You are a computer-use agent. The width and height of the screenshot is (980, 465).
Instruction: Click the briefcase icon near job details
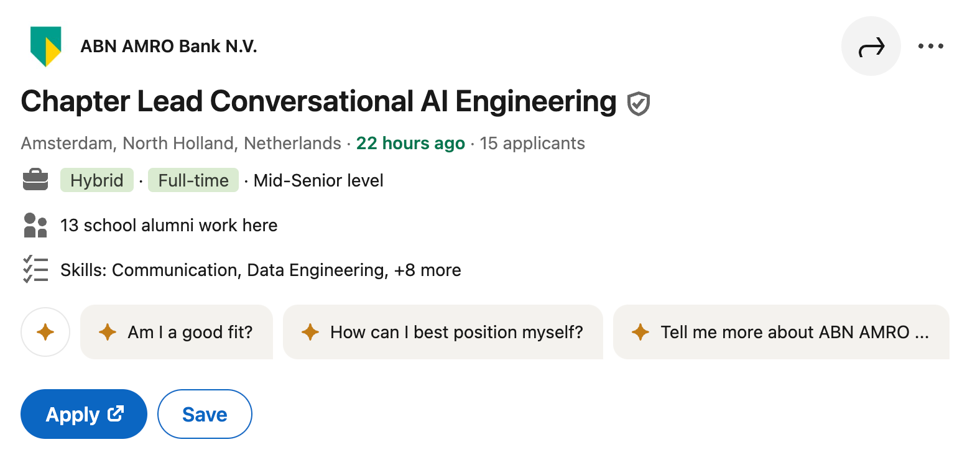35,180
